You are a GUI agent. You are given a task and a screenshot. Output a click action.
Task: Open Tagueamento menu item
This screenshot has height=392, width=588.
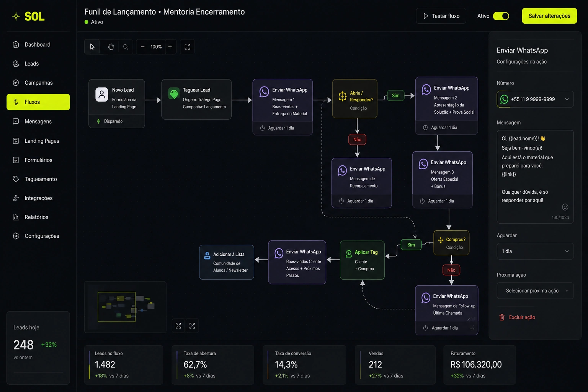(38, 179)
